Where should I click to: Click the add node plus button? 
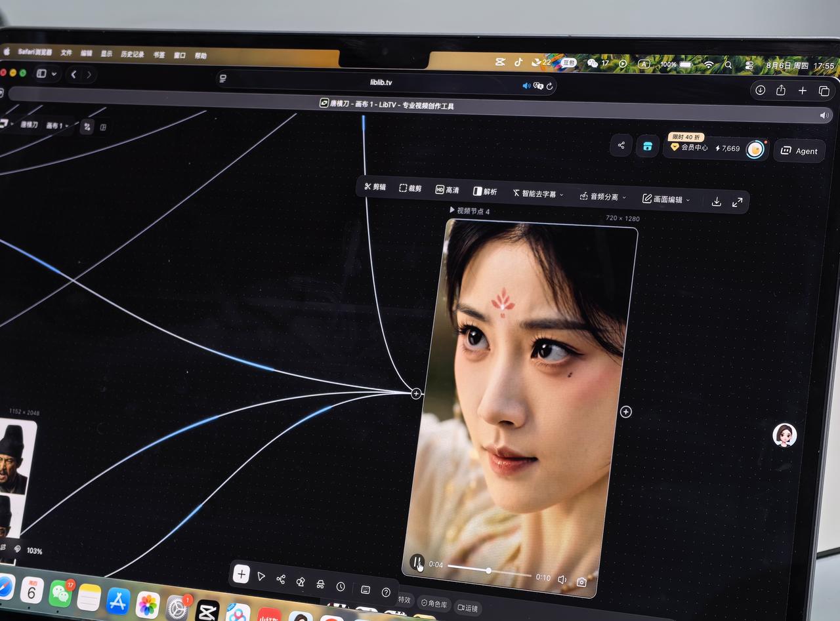point(241,574)
